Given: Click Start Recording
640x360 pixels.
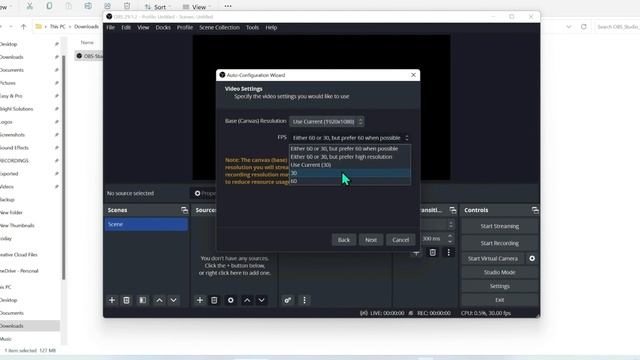Looking at the screenshot, I should [x=500, y=243].
